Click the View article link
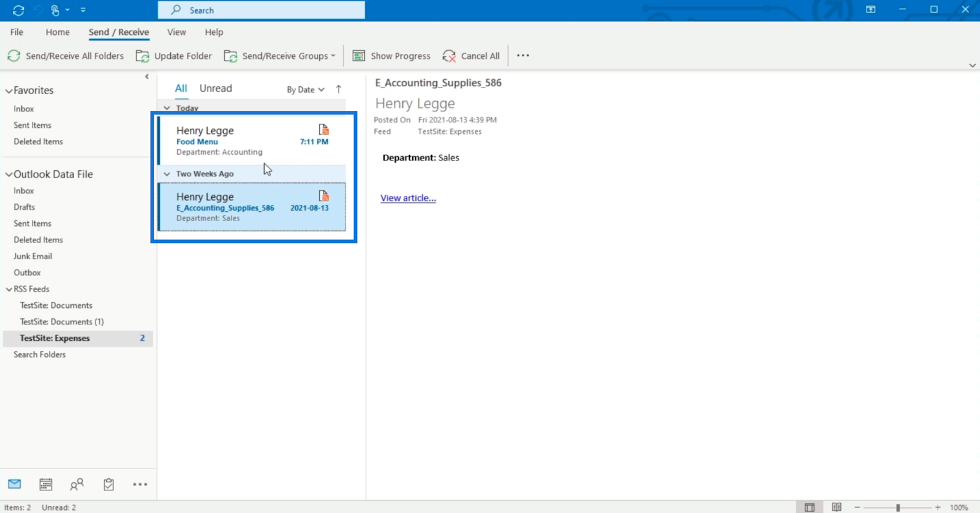Viewport: 980px width, 513px height. [x=408, y=198]
